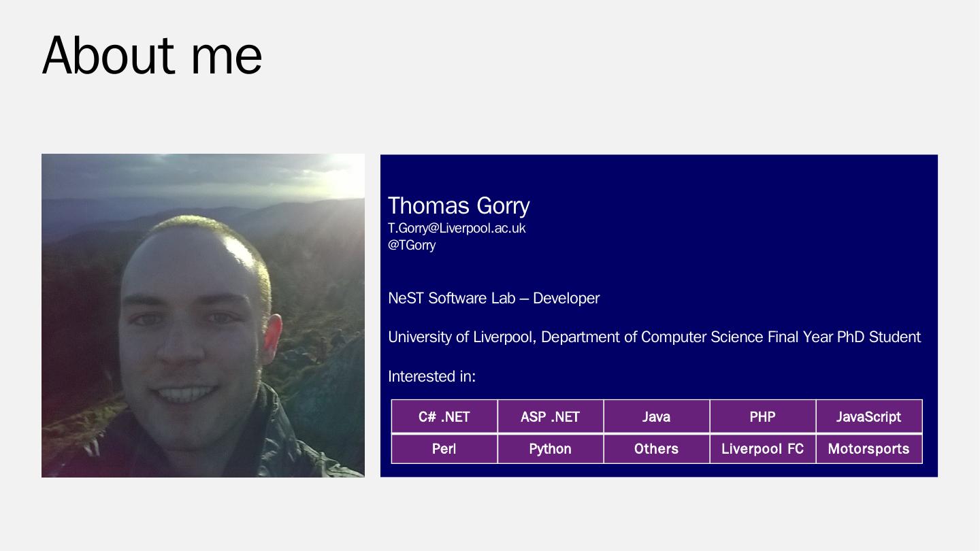Open the @TGorry Twitter handle

(412, 245)
